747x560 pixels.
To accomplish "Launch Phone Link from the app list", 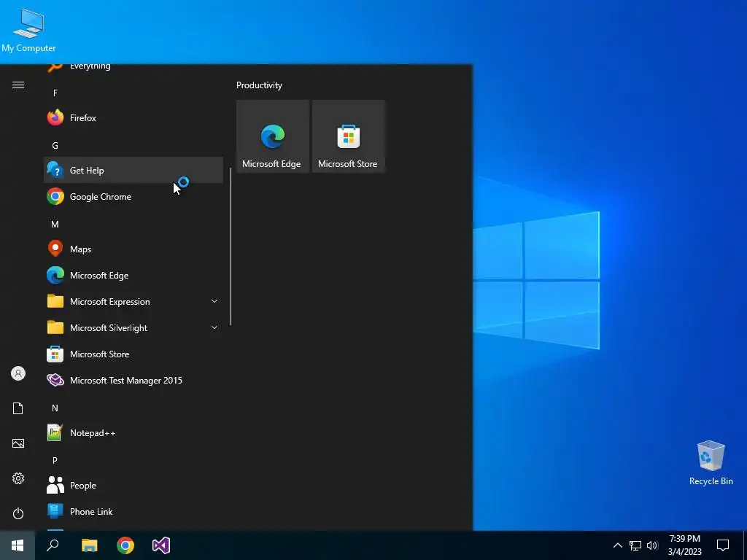I will (133, 511).
